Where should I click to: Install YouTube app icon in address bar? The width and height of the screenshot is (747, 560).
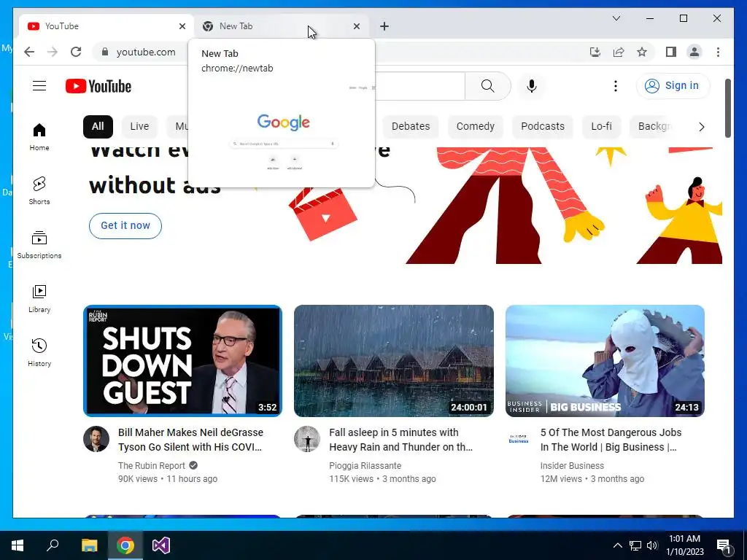pyautogui.click(x=595, y=52)
